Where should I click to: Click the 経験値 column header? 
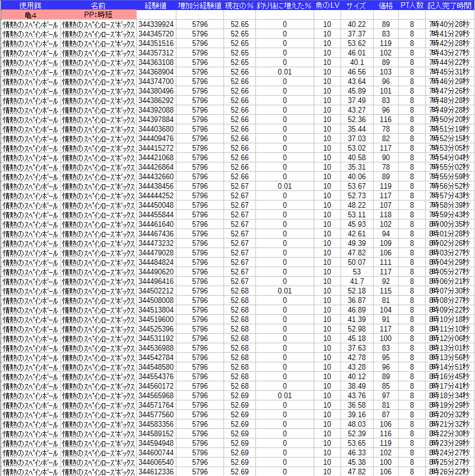pyautogui.click(x=155, y=5)
